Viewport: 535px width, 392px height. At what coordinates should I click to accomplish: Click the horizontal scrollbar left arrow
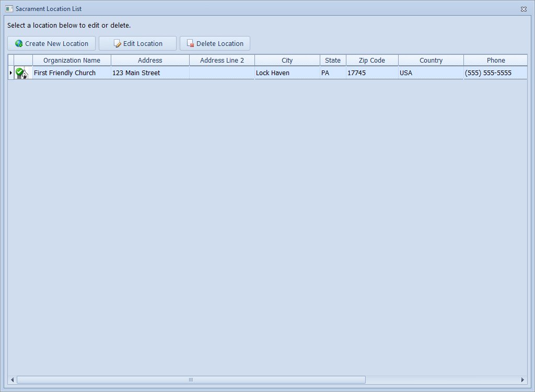coord(13,379)
